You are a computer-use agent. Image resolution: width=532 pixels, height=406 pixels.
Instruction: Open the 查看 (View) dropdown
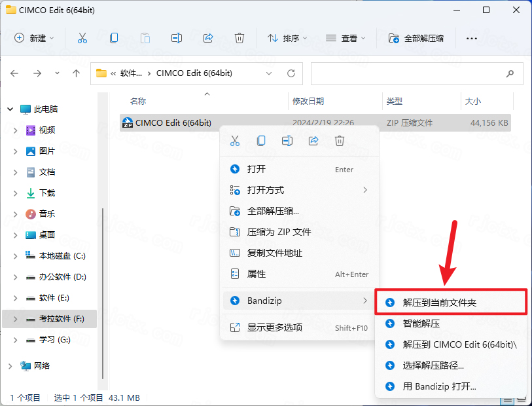pos(346,38)
